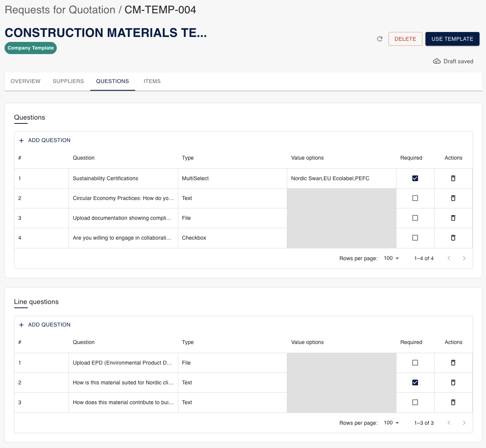Click the Use Template button
This screenshot has width=486, height=448.
point(452,39)
